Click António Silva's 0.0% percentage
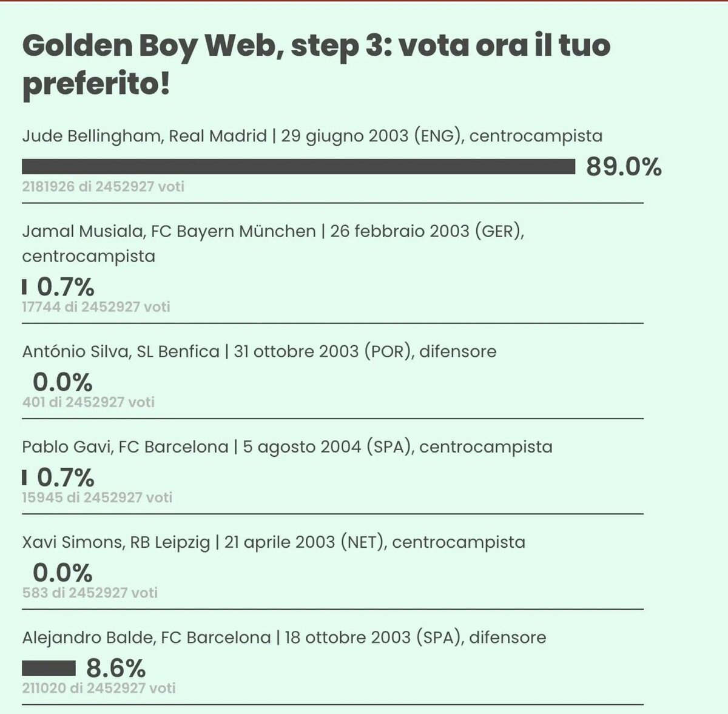Image resolution: width=728 pixels, height=714 pixels. (x=62, y=382)
